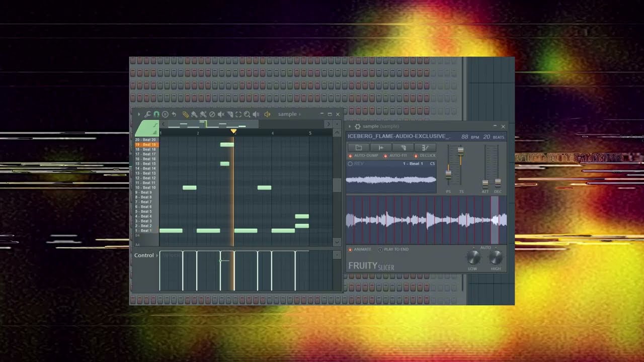This screenshot has height=362, width=644.
Task: Select the 19 - Beat 19 row
Action: (146, 145)
